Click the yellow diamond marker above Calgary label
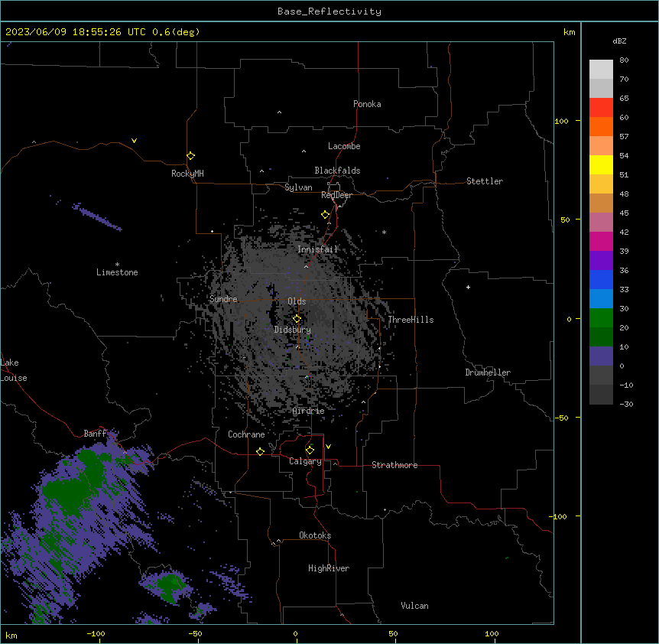The height and width of the screenshot is (644, 659). [310, 450]
